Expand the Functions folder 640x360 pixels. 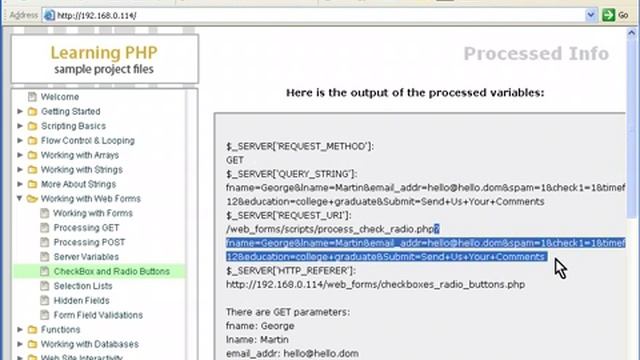[20, 329]
